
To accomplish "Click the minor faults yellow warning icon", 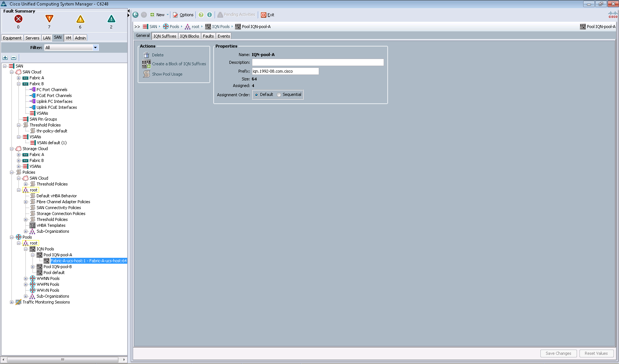I will click(x=80, y=19).
